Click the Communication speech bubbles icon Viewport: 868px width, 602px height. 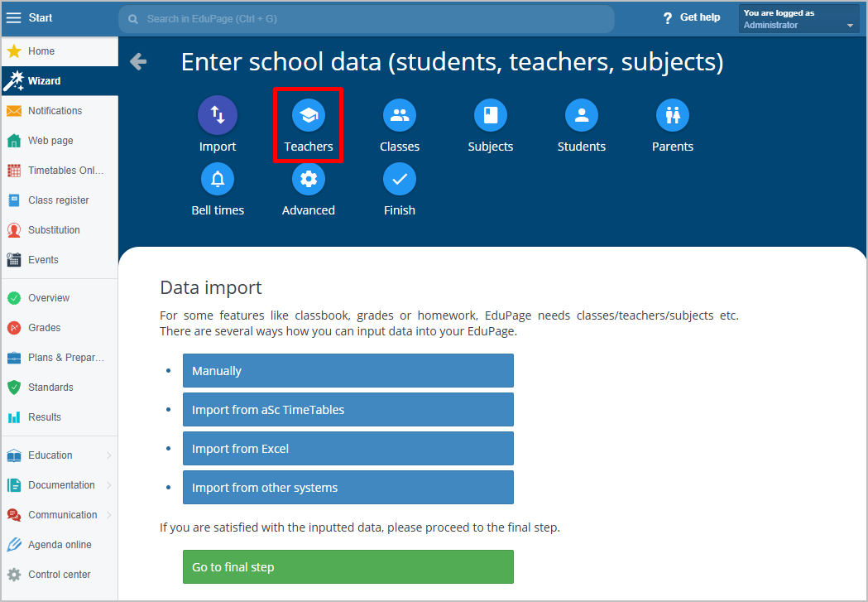click(x=14, y=515)
